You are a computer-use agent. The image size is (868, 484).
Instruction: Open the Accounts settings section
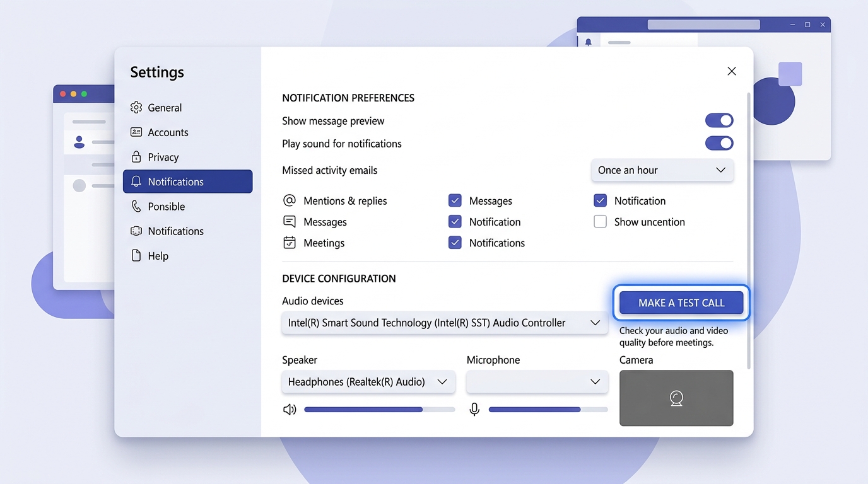pyautogui.click(x=168, y=132)
